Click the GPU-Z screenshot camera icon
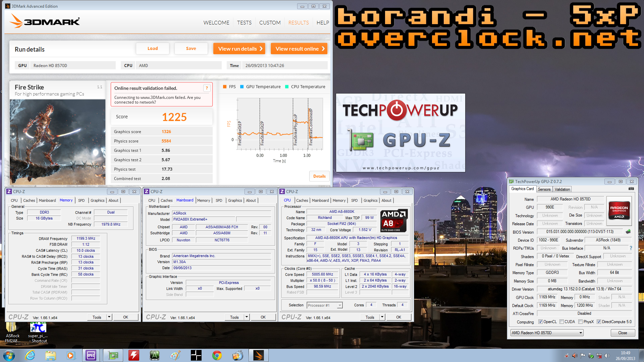Image resolution: width=644 pixels, height=362 pixels. coord(631,189)
